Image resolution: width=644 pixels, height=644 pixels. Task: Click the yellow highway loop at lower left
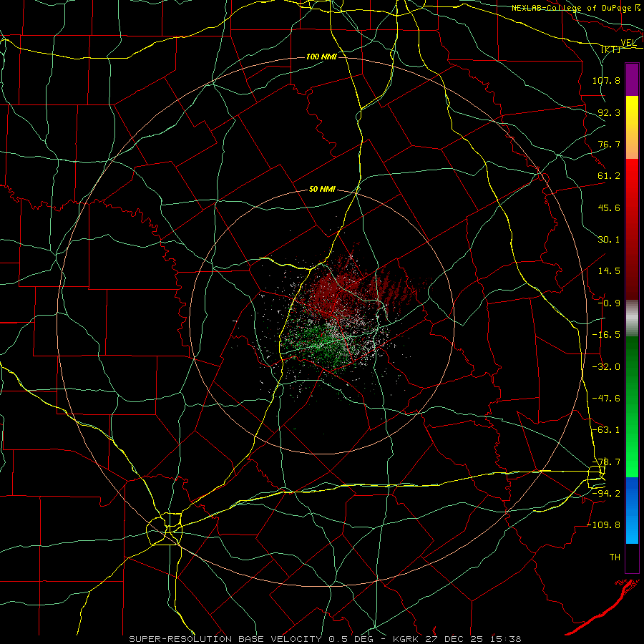click(165, 529)
